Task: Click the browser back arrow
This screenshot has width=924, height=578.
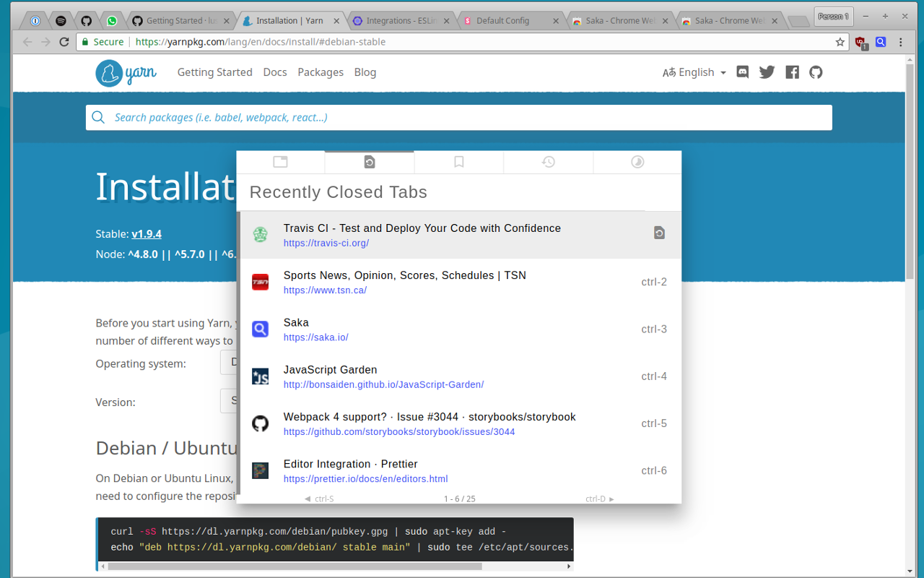Action: click(27, 42)
